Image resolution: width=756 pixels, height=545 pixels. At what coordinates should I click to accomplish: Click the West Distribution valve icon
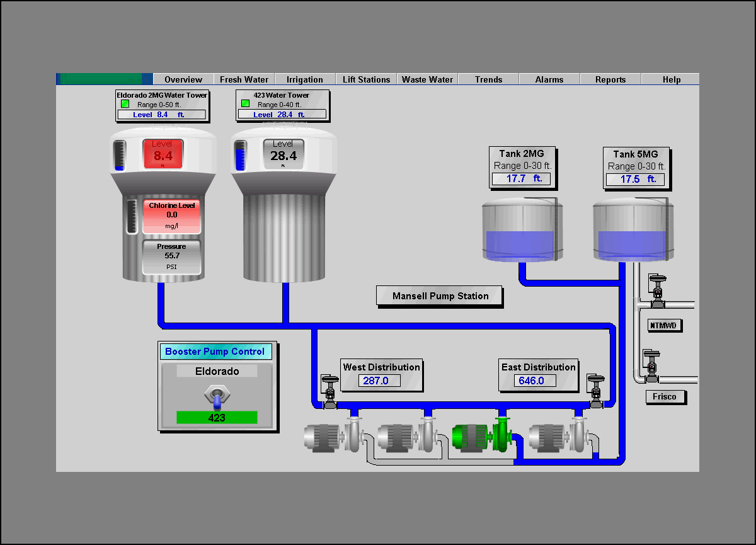(329, 392)
